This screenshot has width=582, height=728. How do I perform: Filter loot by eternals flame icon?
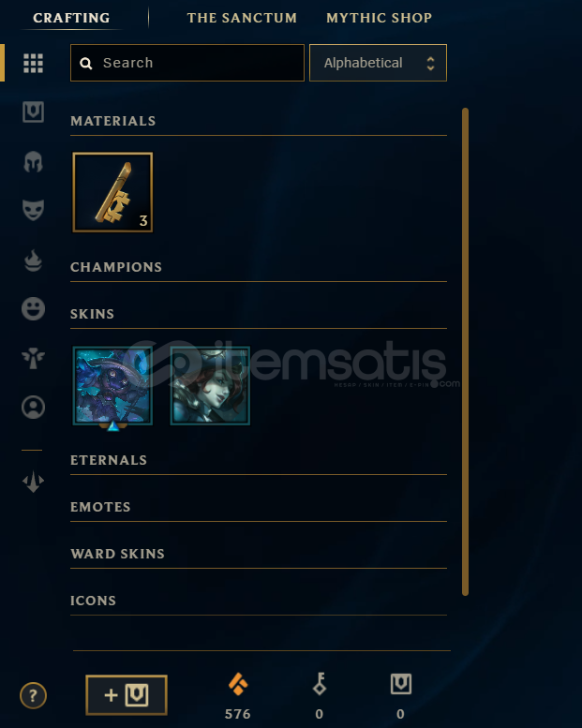pyautogui.click(x=33, y=260)
